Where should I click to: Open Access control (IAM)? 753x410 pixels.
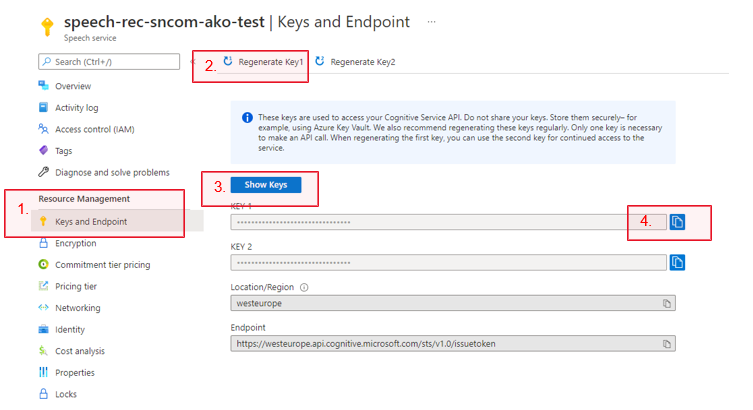[x=97, y=129]
